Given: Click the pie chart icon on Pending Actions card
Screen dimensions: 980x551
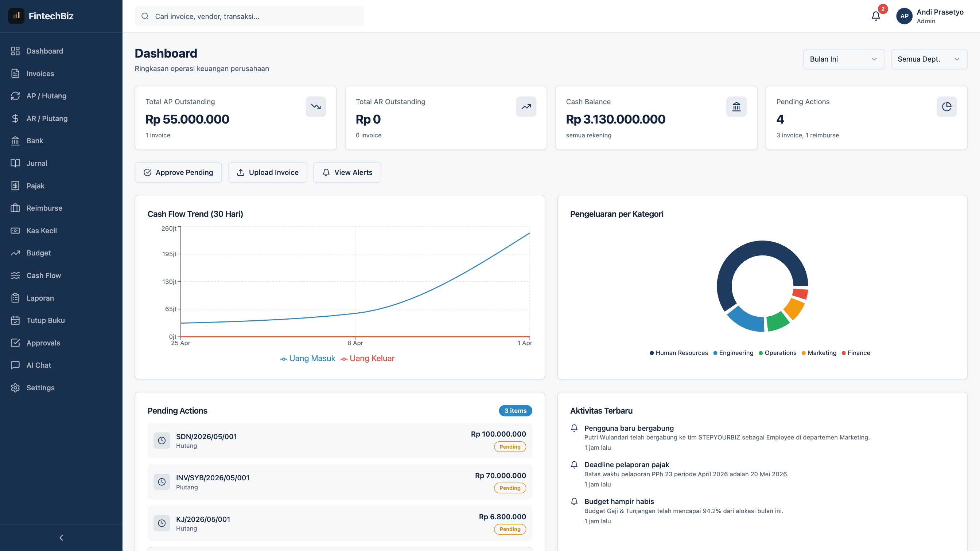Looking at the screenshot, I should (x=946, y=106).
